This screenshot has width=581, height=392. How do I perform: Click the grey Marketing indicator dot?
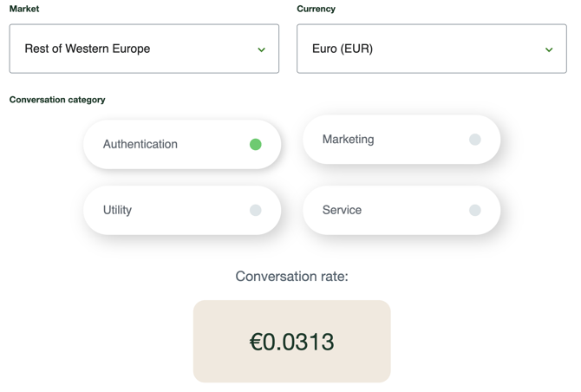[474, 139]
